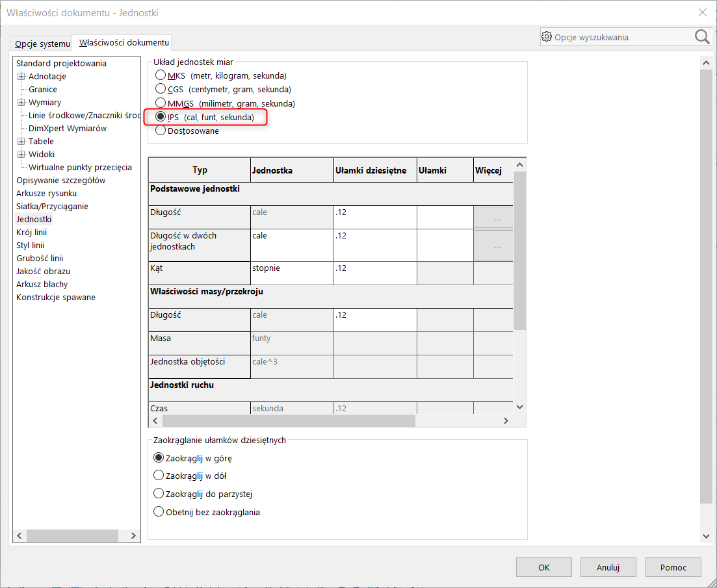Image resolution: width=717 pixels, height=588 pixels.
Task: Select the Dostosowane unit system
Action: click(x=161, y=130)
